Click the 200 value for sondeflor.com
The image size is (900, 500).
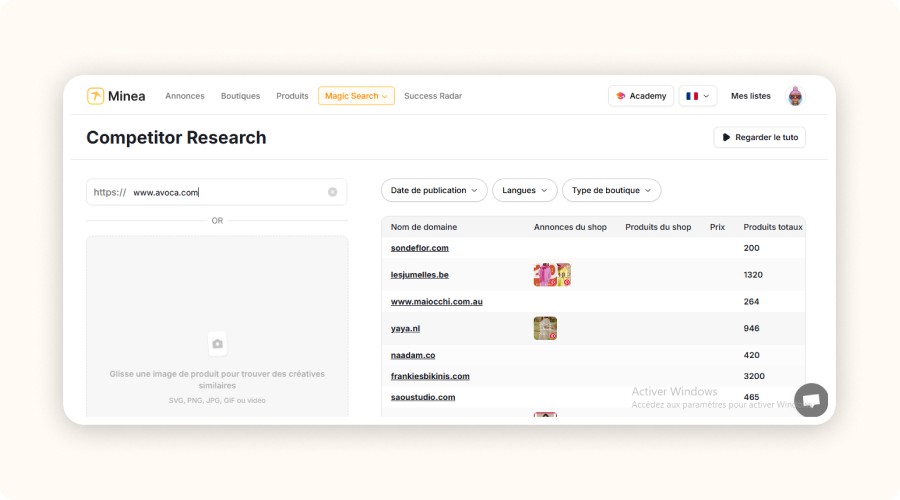[x=751, y=248]
